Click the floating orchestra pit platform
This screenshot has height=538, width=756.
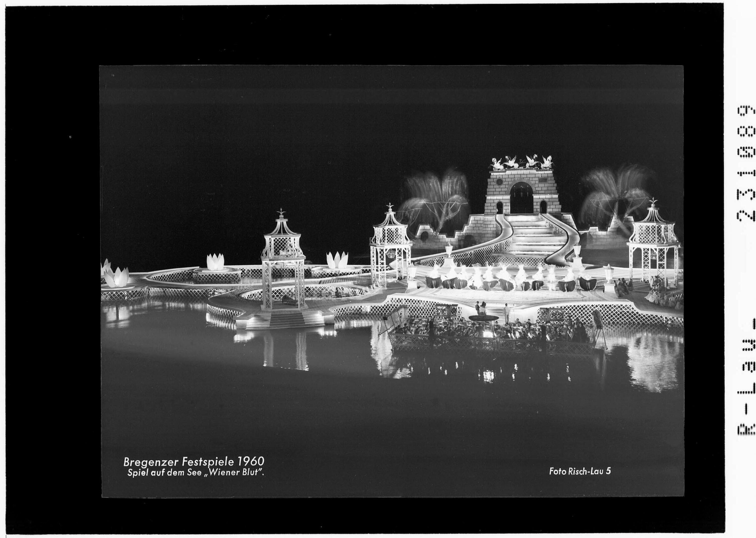point(494,333)
